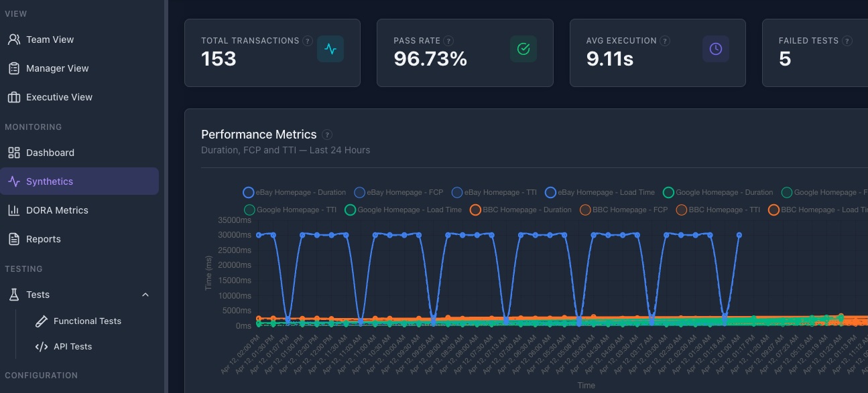
Task: Click the Reports document icon
Action: pyautogui.click(x=13, y=238)
